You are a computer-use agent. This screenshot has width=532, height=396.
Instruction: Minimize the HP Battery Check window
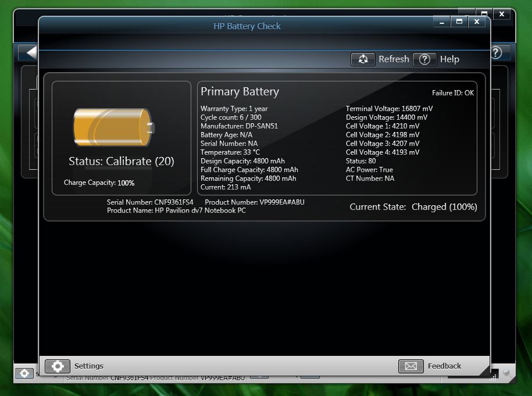pyautogui.click(x=442, y=22)
